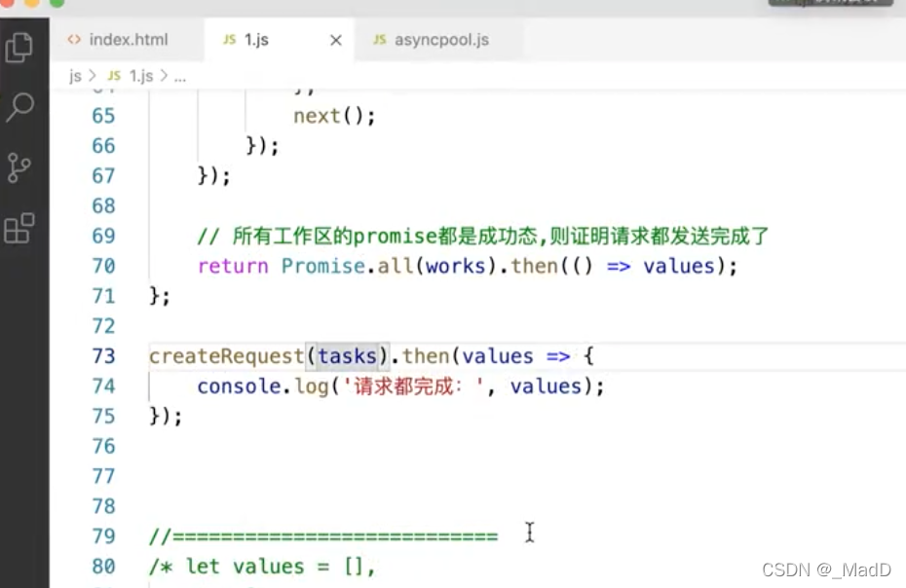
Task: Click the js folder breadcrumb
Action: click(75, 76)
